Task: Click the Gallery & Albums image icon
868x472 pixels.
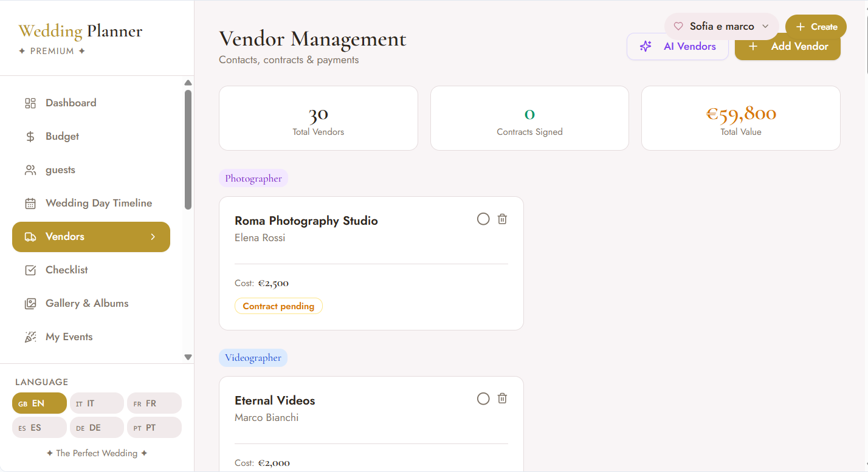Action: (x=30, y=304)
